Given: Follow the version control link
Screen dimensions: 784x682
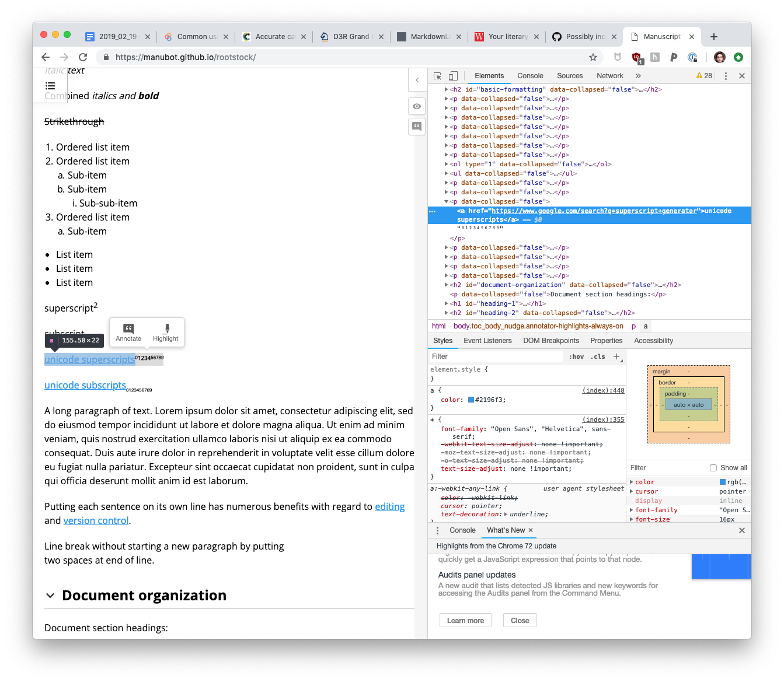Looking at the screenshot, I should (x=96, y=520).
